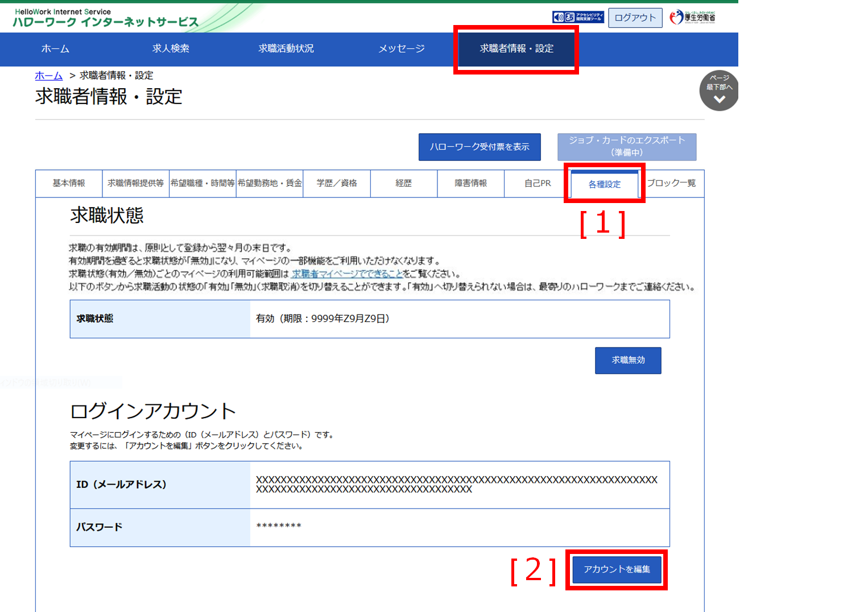Open 求人検索 in the navigation bar
This screenshot has height=612, width=868.
point(171,49)
